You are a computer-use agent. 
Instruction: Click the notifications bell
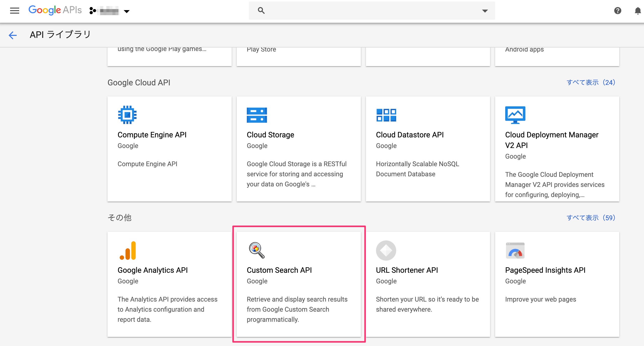click(638, 11)
